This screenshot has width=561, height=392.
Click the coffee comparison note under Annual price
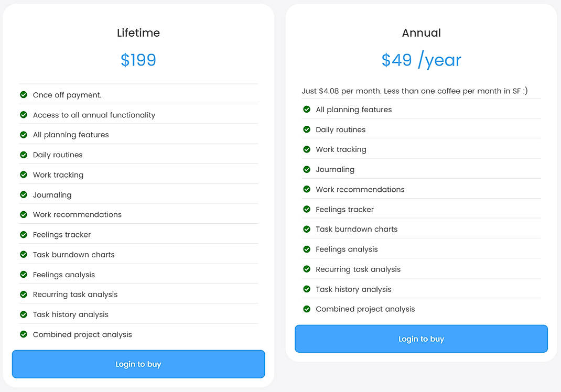[414, 91]
